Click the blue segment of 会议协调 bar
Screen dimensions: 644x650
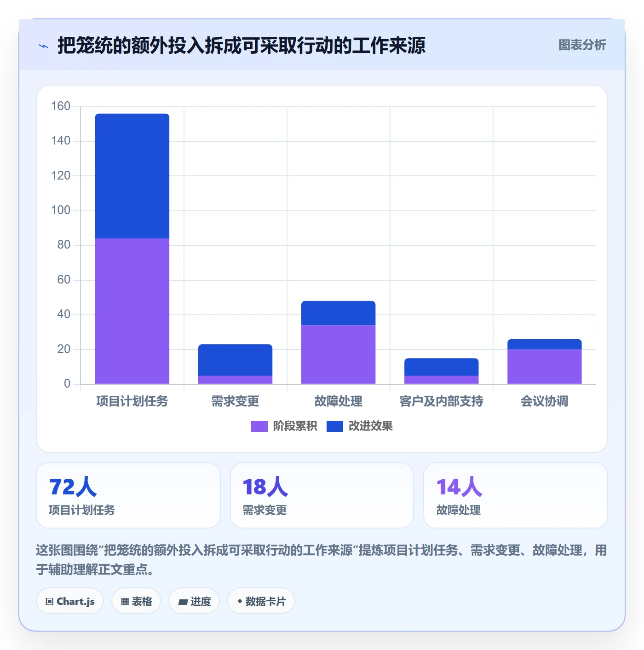pos(544,344)
